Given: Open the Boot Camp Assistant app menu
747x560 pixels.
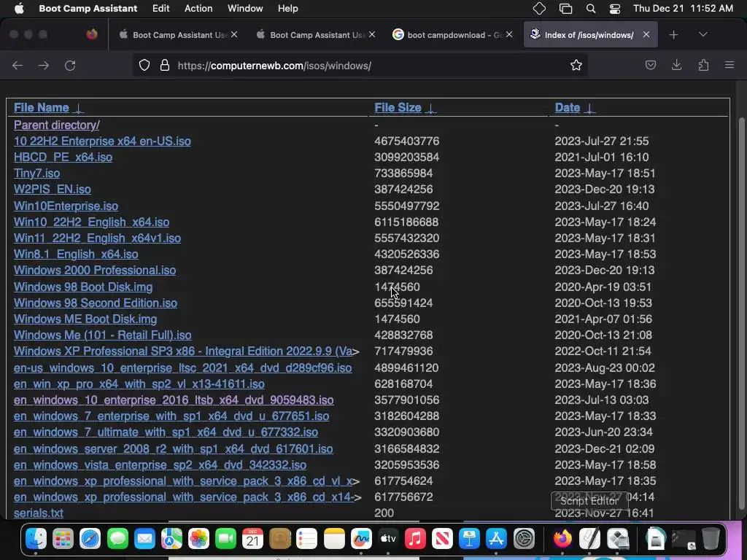Looking at the screenshot, I should pyautogui.click(x=88, y=9).
